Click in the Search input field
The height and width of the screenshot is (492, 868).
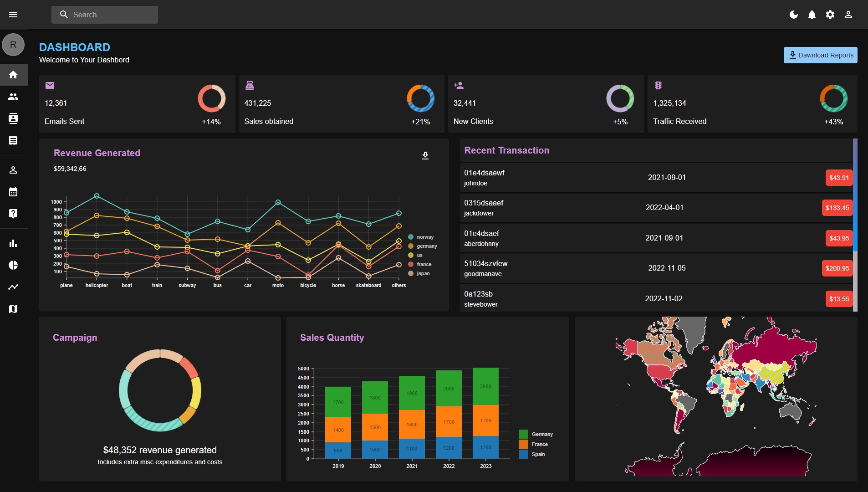pyautogui.click(x=105, y=15)
